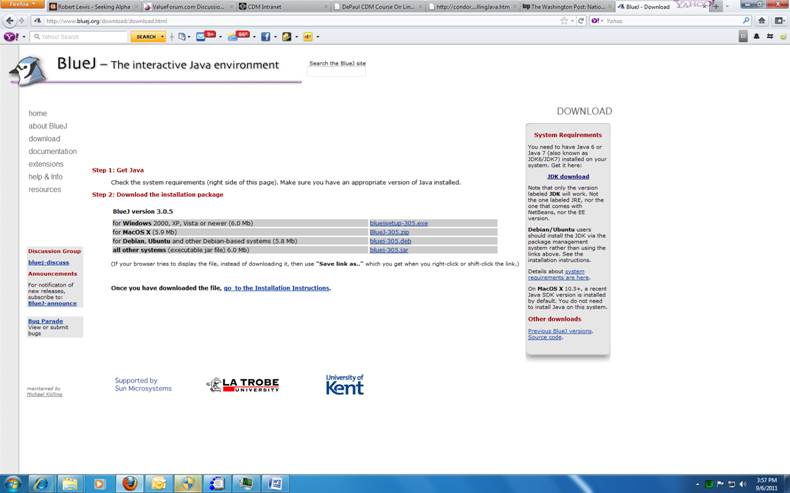
Task: Click the La Trobe University logo
Action: pos(243,385)
